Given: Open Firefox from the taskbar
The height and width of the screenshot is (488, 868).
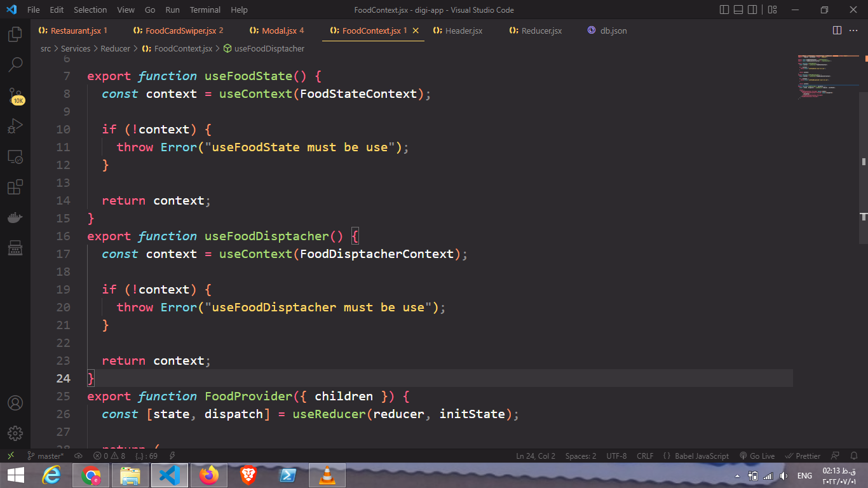Looking at the screenshot, I should click(x=208, y=475).
